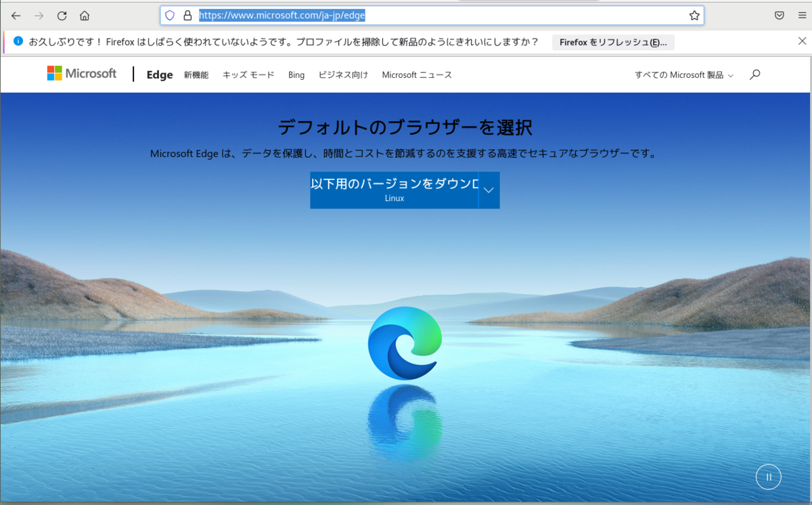Open the Bing menu item
Viewport: 812px width, 505px height.
click(296, 74)
